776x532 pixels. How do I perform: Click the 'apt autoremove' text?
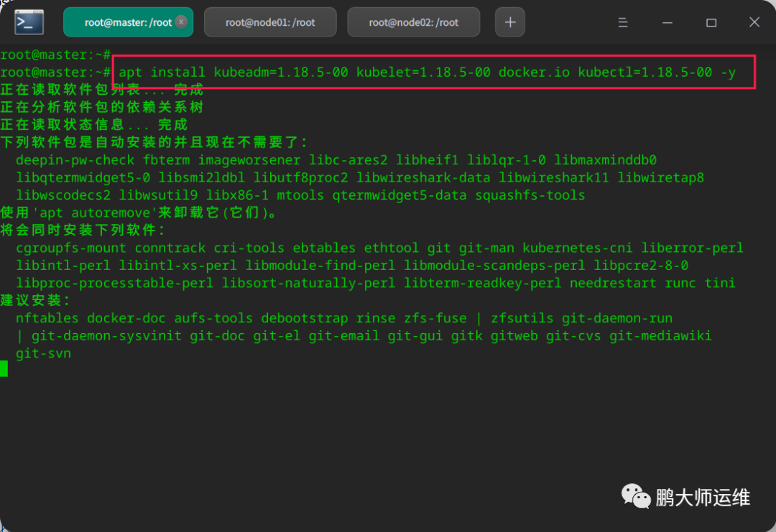click(95, 213)
